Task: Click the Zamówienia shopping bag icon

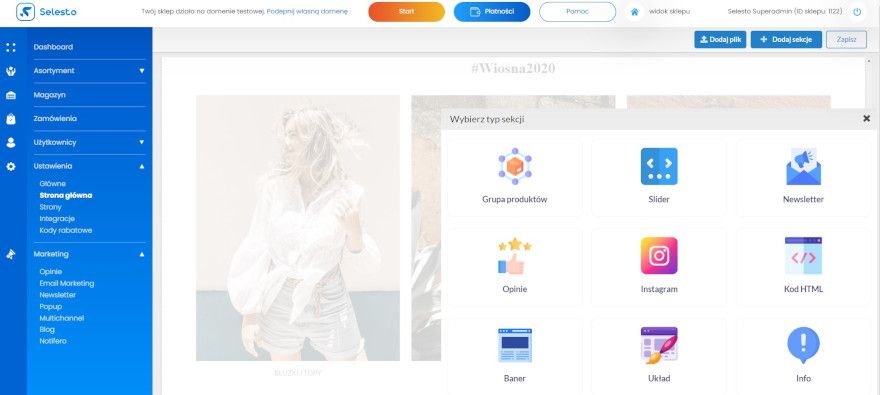Action: point(11,119)
